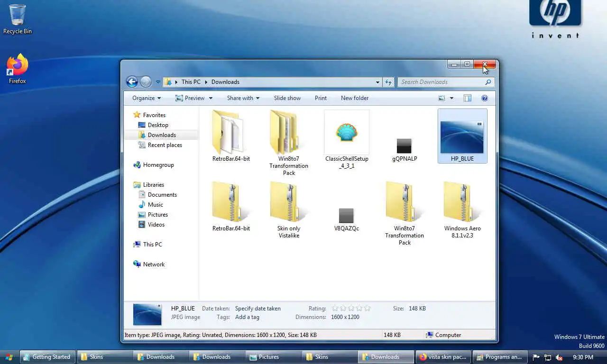
Task: Switch to the Pictures taskbar window
Action: 274,357
